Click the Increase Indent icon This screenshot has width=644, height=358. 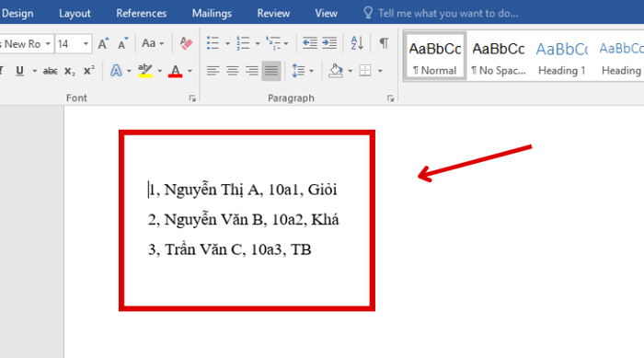pos(329,43)
